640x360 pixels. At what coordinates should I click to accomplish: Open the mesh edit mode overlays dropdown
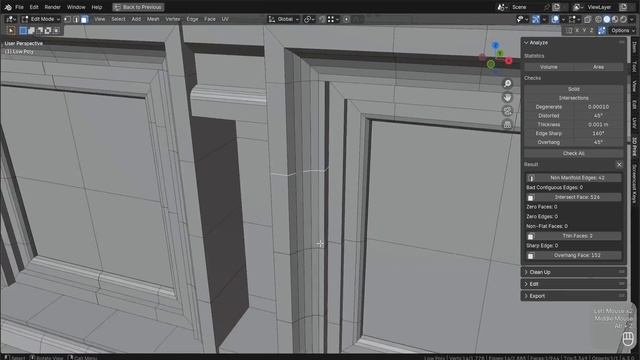tap(574, 19)
